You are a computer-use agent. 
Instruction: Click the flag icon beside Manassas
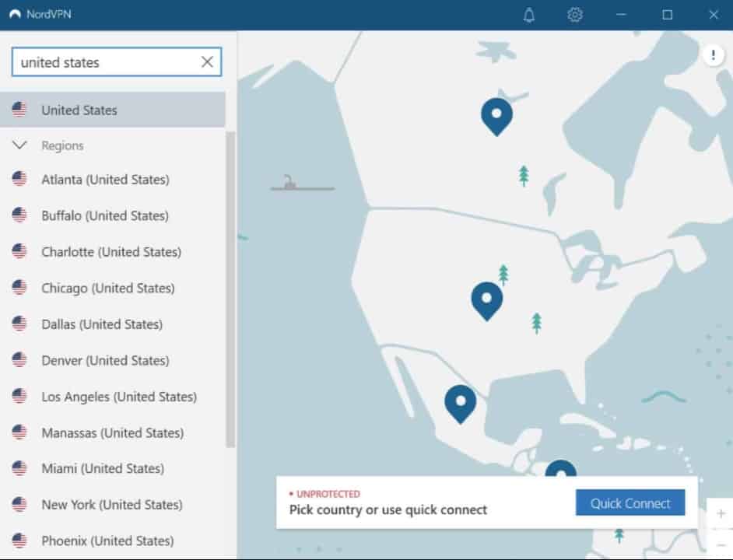pyautogui.click(x=19, y=432)
